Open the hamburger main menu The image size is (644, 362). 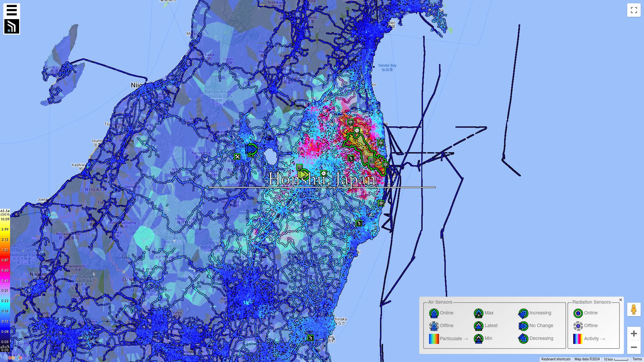coord(12,10)
